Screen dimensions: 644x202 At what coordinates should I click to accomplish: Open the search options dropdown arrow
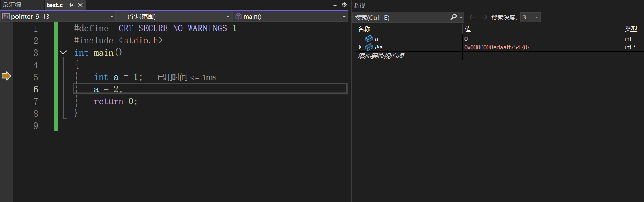461,17
